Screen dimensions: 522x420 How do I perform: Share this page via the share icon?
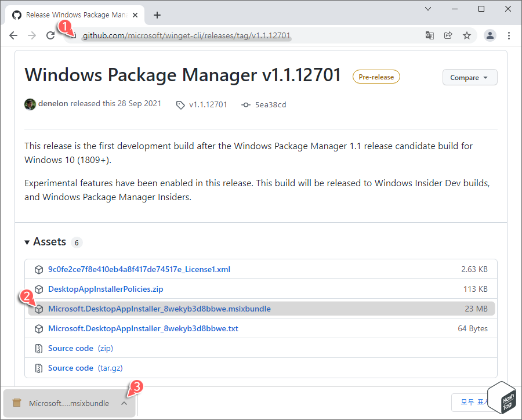pyautogui.click(x=448, y=35)
